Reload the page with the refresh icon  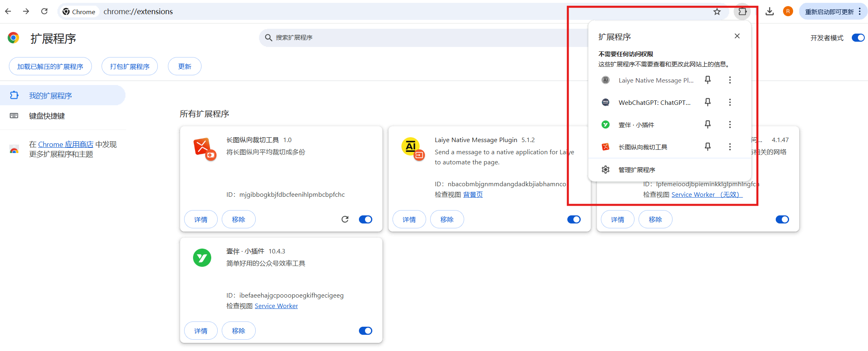[x=45, y=11]
